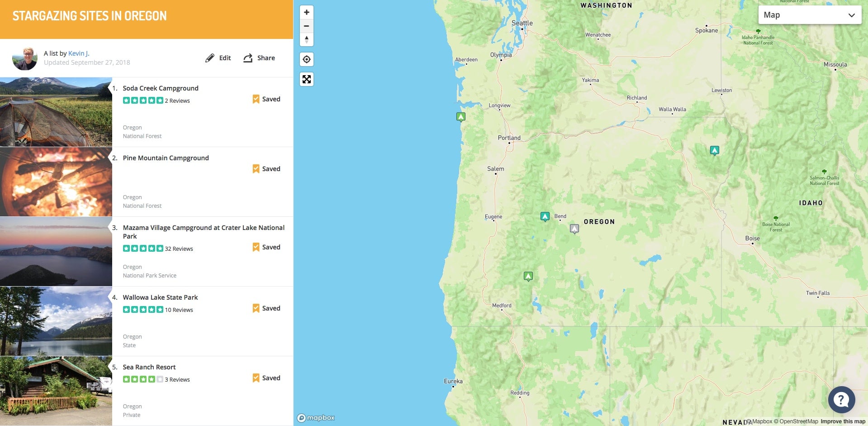Click the 32 Reviews text for Mazama Village

(x=179, y=249)
